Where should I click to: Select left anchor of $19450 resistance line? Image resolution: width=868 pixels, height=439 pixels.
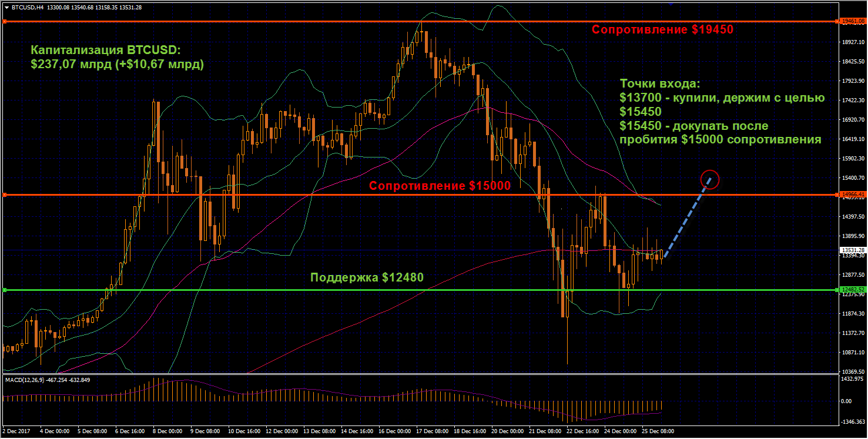pyautogui.click(x=4, y=22)
